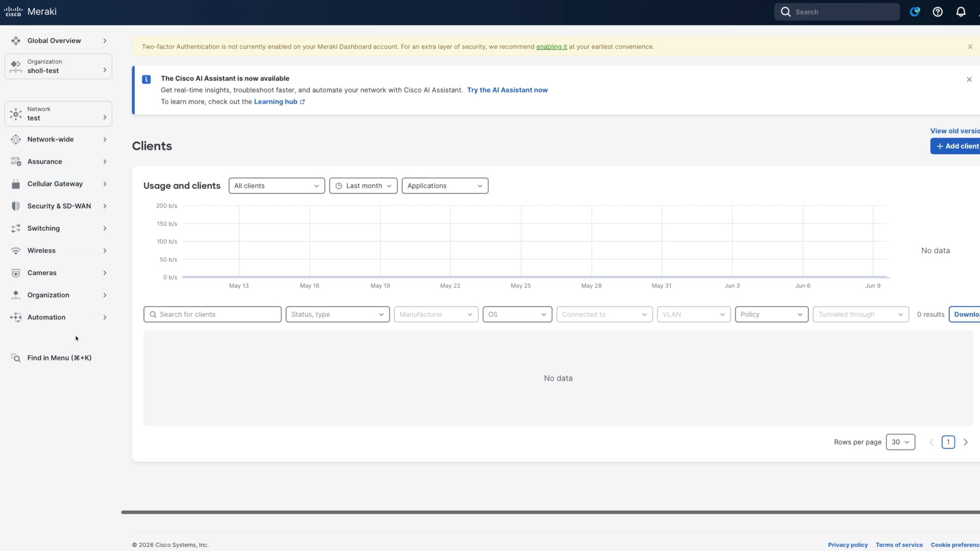Click the Global Overview sidebar icon
The image size is (980, 551).
click(x=16, y=41)
